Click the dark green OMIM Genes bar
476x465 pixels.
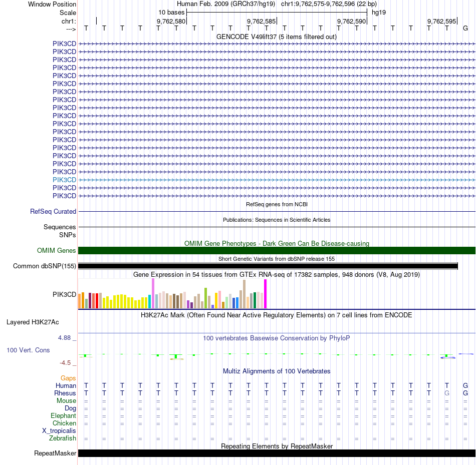(x=277, y=251)
